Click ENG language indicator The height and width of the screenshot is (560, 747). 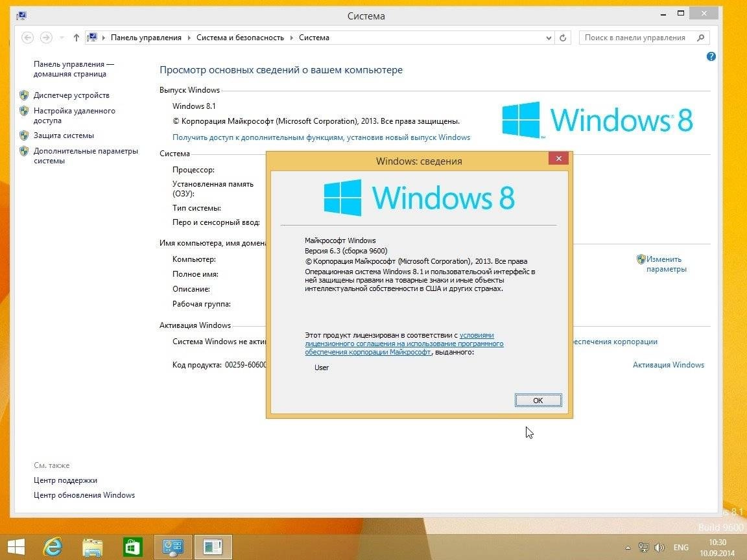point(681,548)
